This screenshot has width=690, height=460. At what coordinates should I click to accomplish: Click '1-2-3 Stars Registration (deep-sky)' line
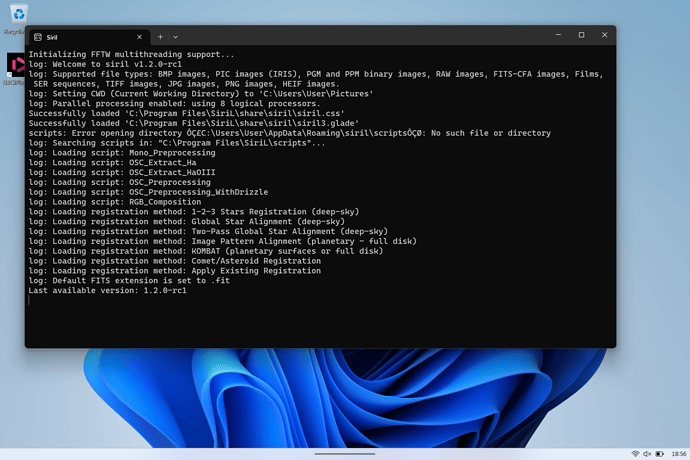point(194,212)
